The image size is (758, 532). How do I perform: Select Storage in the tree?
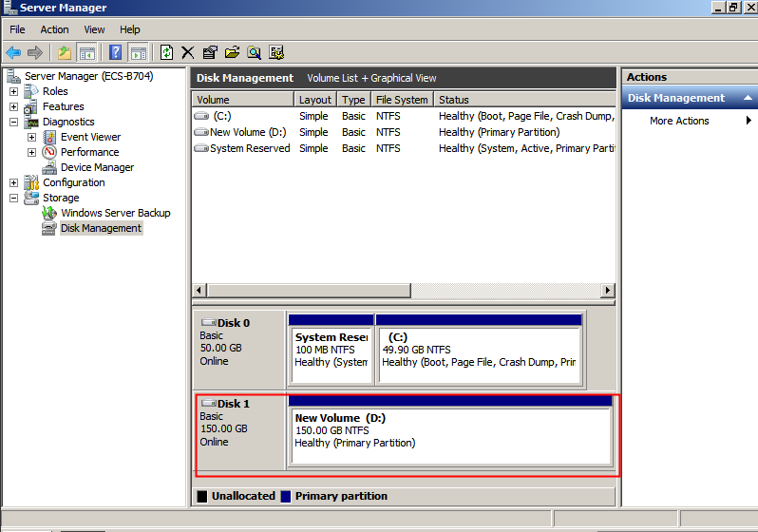(x=61, y=198)
